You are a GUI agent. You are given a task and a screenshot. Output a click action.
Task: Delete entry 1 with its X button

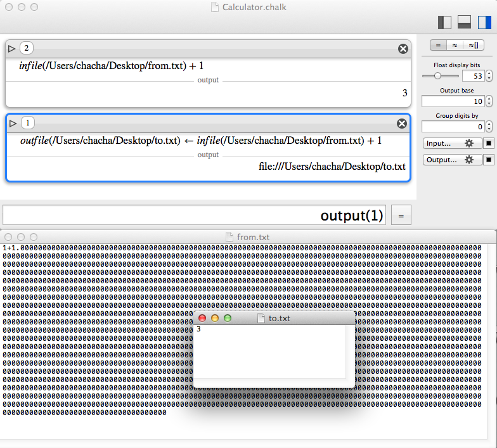402,124
